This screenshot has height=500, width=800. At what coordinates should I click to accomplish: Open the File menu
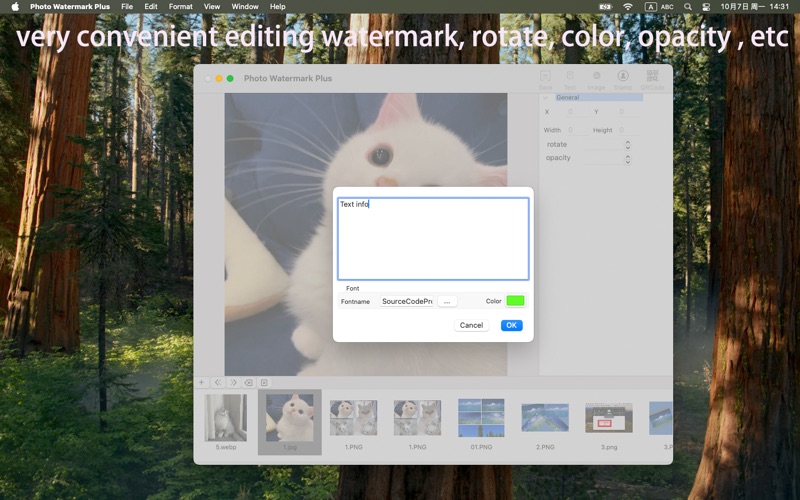(x=127, y=7)
